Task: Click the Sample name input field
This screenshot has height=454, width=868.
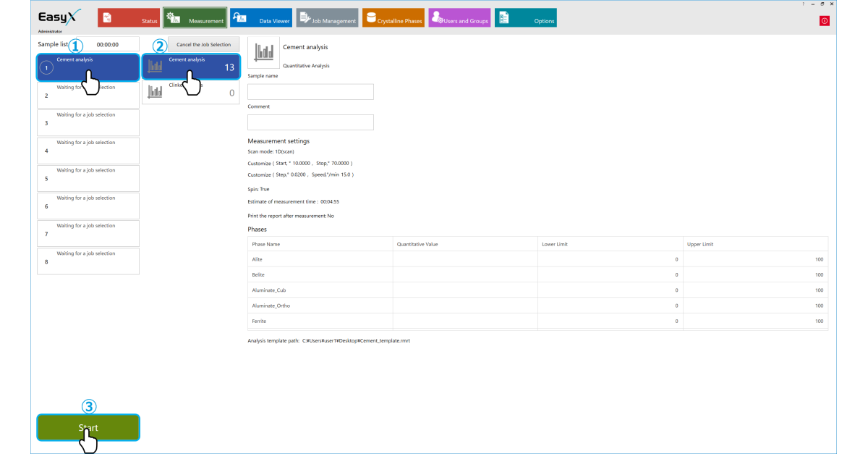Action: tap(310, 92)
